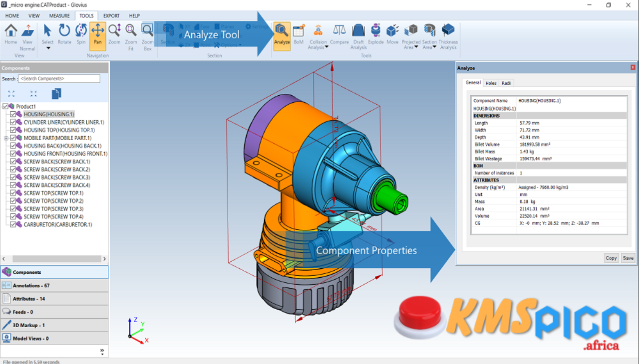
Task: Uncheck MOBILE PART(MOBILE PART.1) checkbox
Action: (13, 138)
